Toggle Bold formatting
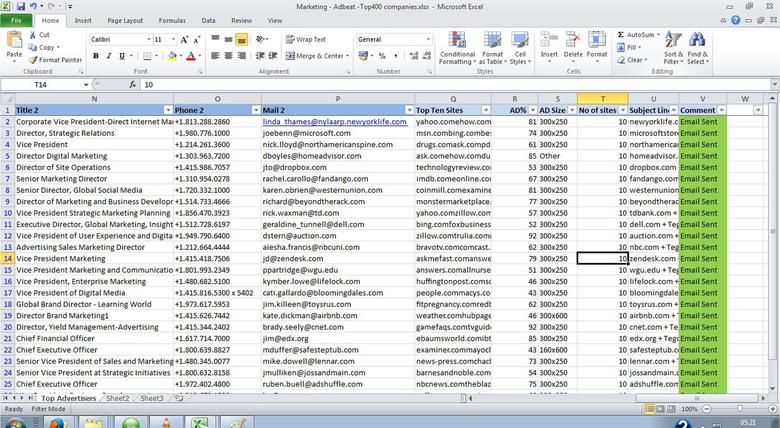780x428 pixels. click(x=94, y=56)
